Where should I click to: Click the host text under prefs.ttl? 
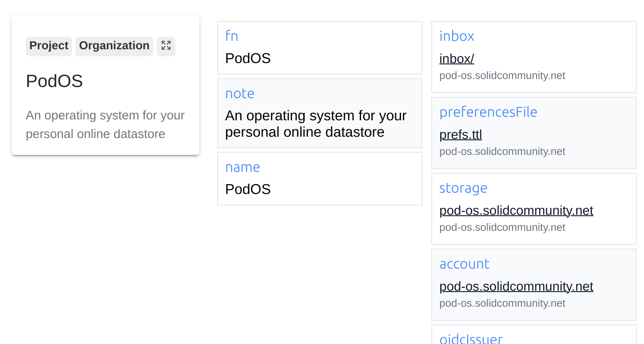click(502, 151)
